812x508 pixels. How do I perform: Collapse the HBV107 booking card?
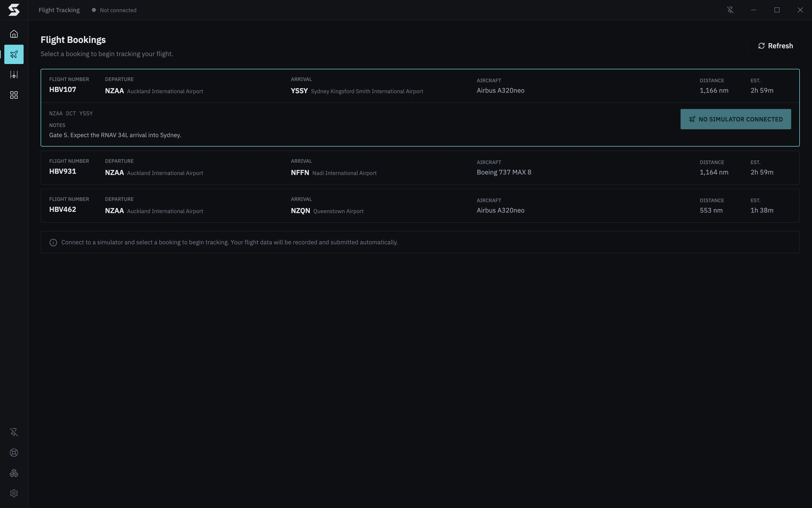[x=420, y=86]
